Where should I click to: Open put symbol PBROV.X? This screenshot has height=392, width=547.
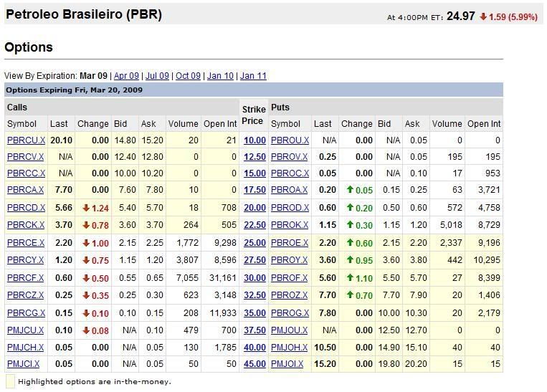click(289, 157)
